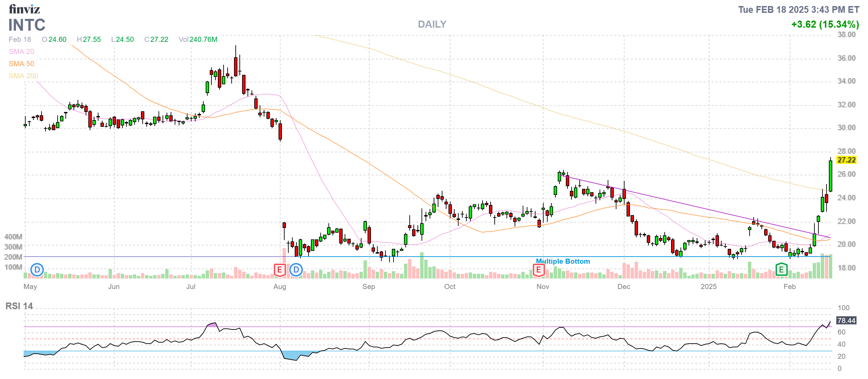Image resolution: width=868 pixels, height=379 pixels.
Task: Click the Multiple Bottom pattern label
Action: (563, 261)
